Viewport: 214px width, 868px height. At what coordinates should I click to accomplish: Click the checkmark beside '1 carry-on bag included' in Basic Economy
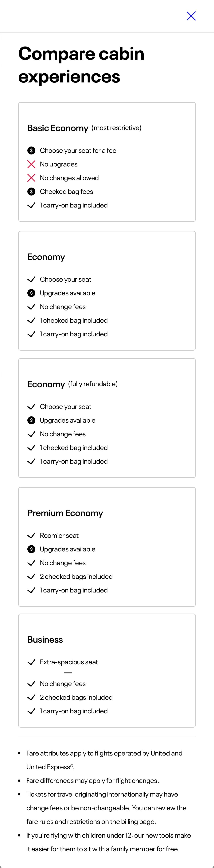pos(31,205)
